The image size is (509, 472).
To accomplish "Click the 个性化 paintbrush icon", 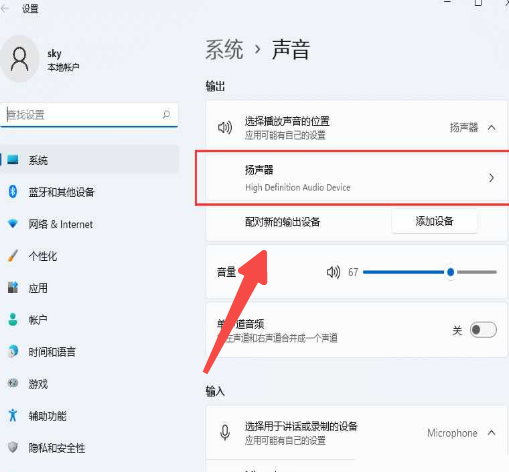I will (13, 256).
